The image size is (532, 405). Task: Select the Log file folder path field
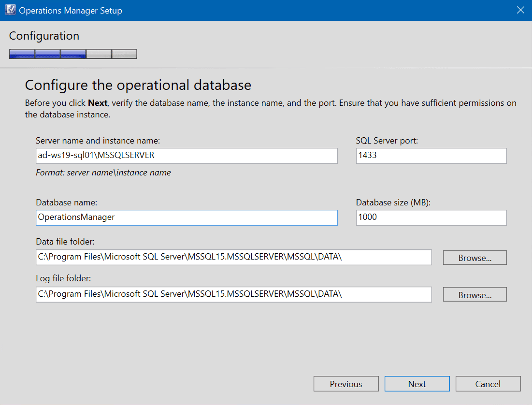(x=233, y=294)
